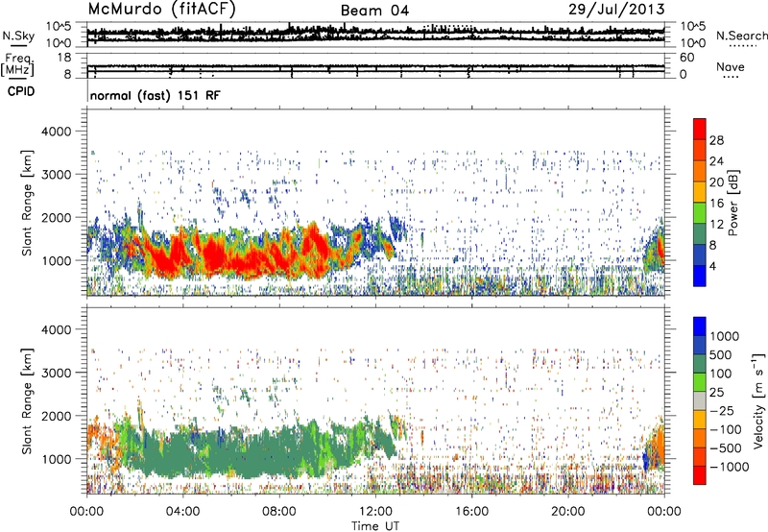Click the N.Sky axis label
This screenshot has width=768, height=532.
[18, 36]
